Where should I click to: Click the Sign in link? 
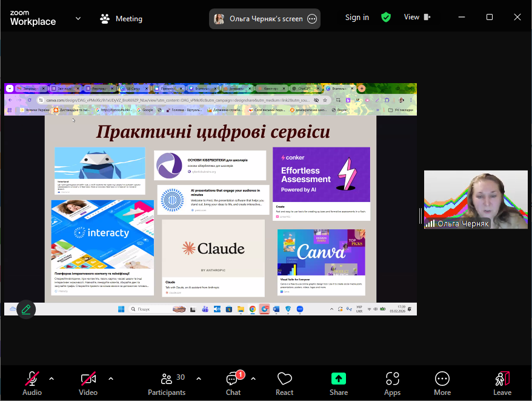click(357, 17)
